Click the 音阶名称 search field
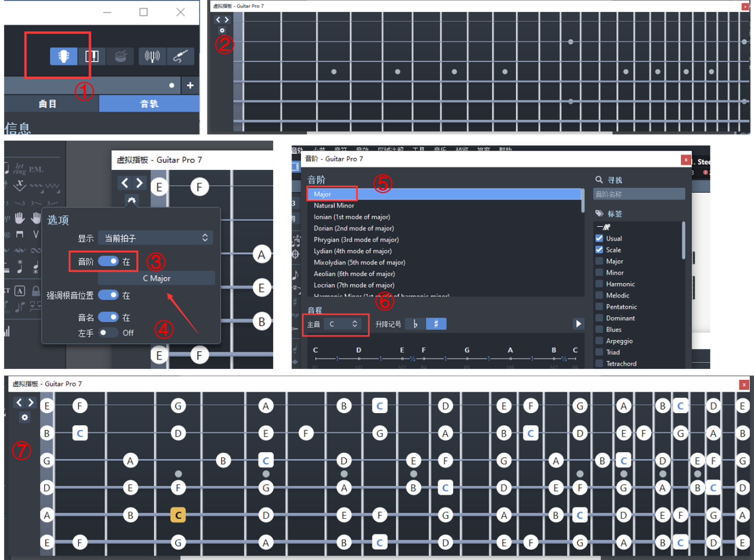The image size is (754, 560). coord(638,194)
